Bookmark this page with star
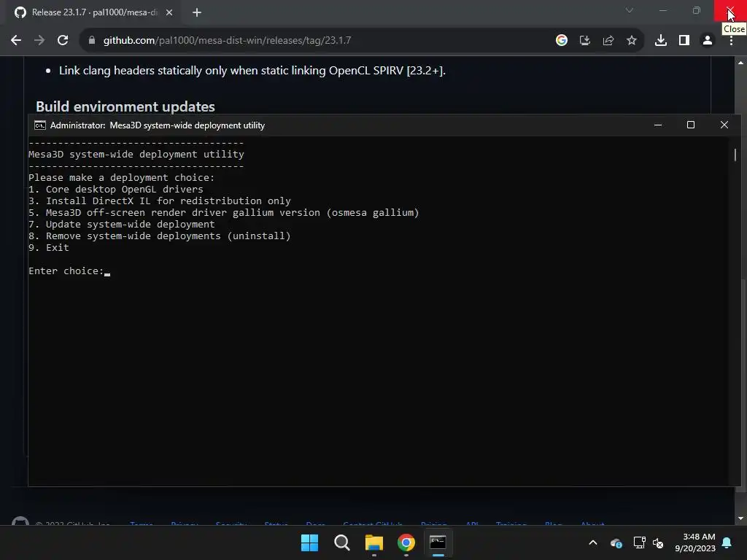 632,41
